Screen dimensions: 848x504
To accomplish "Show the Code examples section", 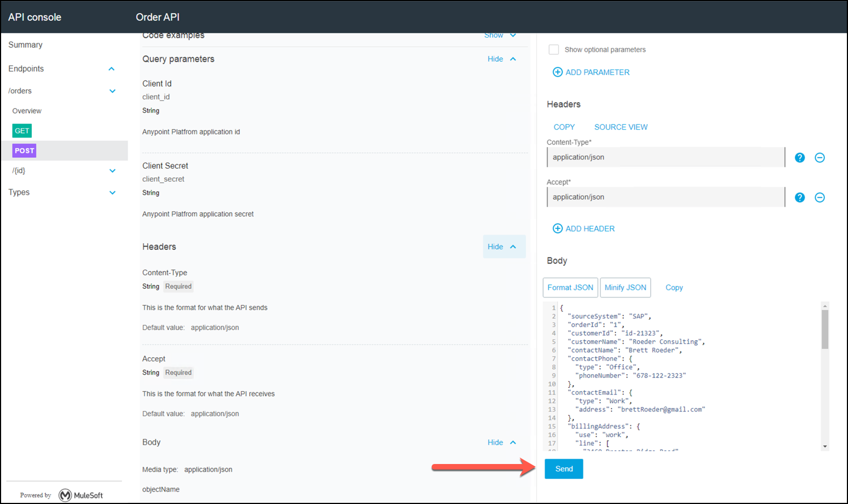I will coord(500,36).
